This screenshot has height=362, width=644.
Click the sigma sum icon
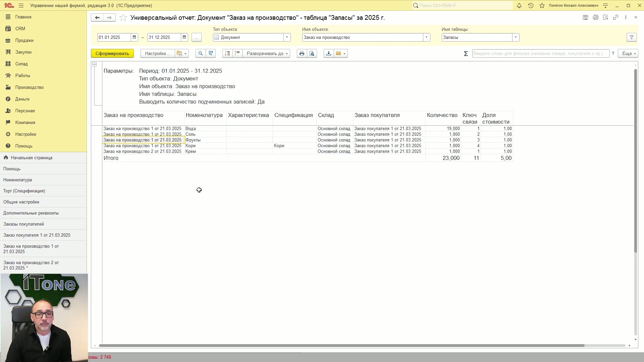(466, 54)
